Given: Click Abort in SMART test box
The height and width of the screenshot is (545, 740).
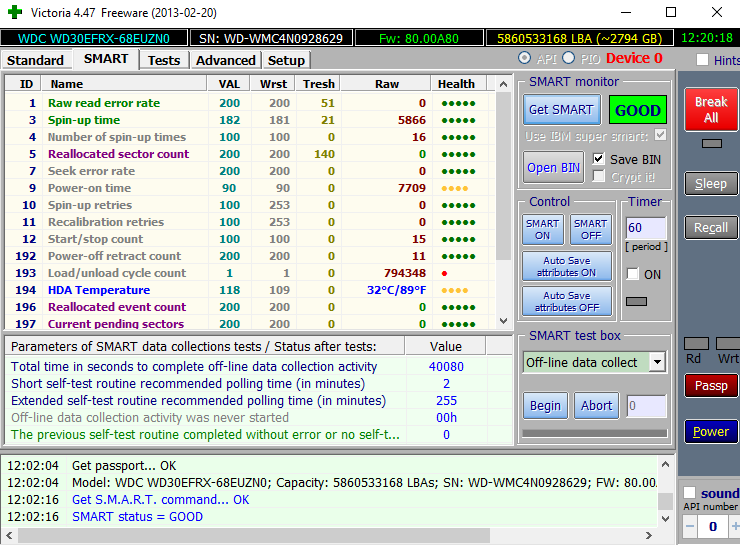Looking at the screenshot, I should tap(597, 406).
